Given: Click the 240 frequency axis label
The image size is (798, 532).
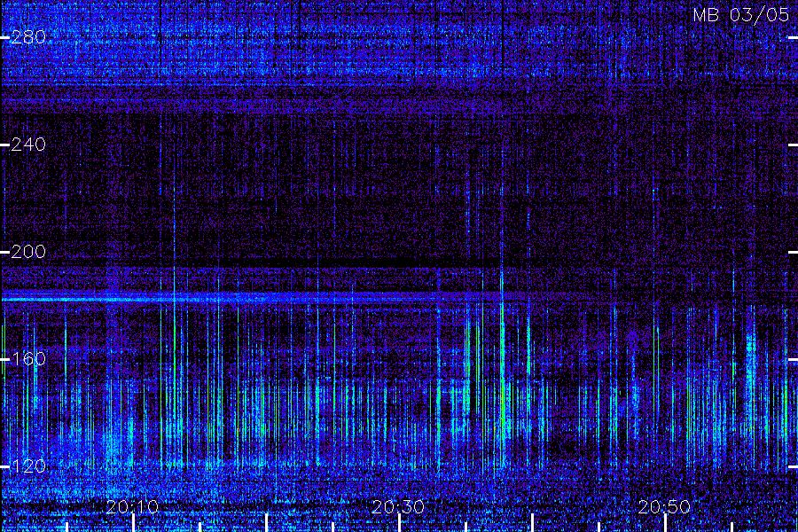Looking at the screenshot, I should coord(28,145).
